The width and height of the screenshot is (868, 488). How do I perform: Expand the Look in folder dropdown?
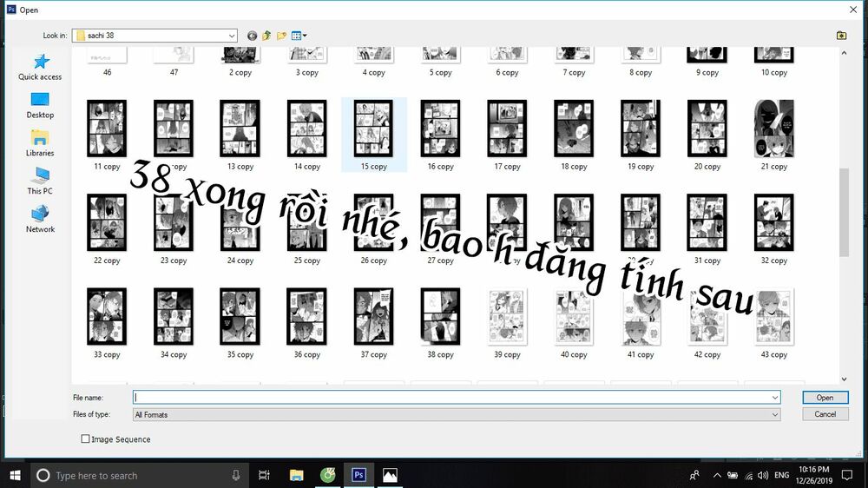232,36
